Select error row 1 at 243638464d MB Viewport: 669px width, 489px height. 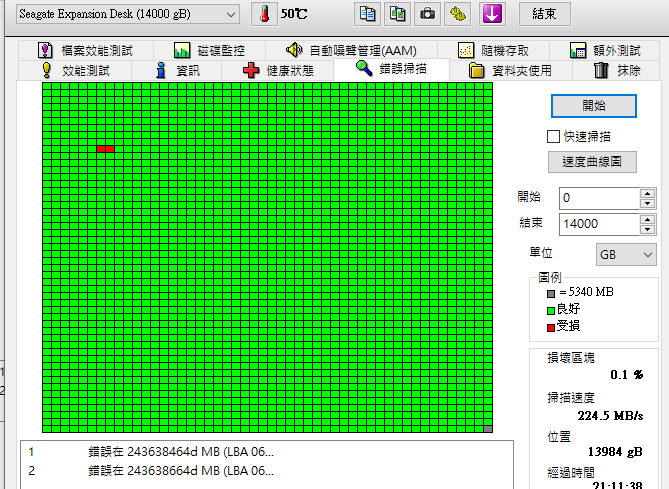click(267, 451)
